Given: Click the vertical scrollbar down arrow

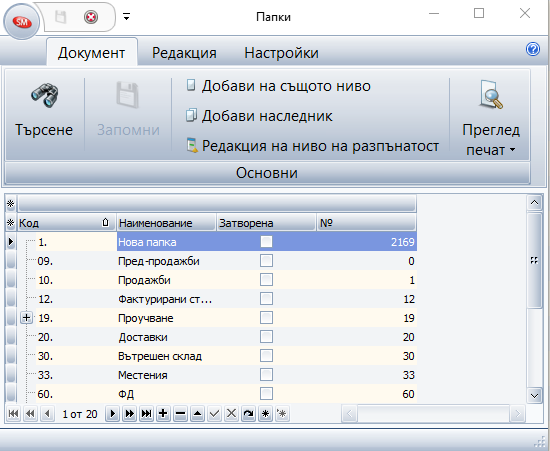Looking at the screenshot, I should point(534,396).
